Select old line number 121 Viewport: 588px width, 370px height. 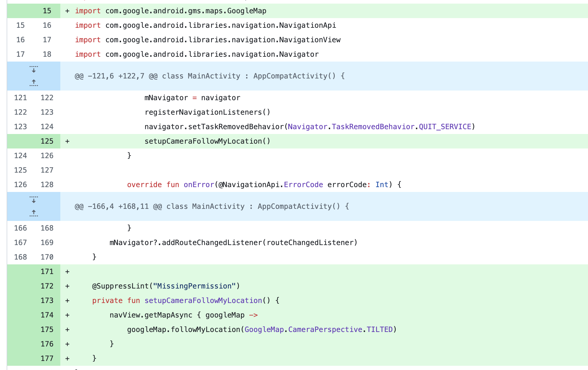(x=21, y=98)
